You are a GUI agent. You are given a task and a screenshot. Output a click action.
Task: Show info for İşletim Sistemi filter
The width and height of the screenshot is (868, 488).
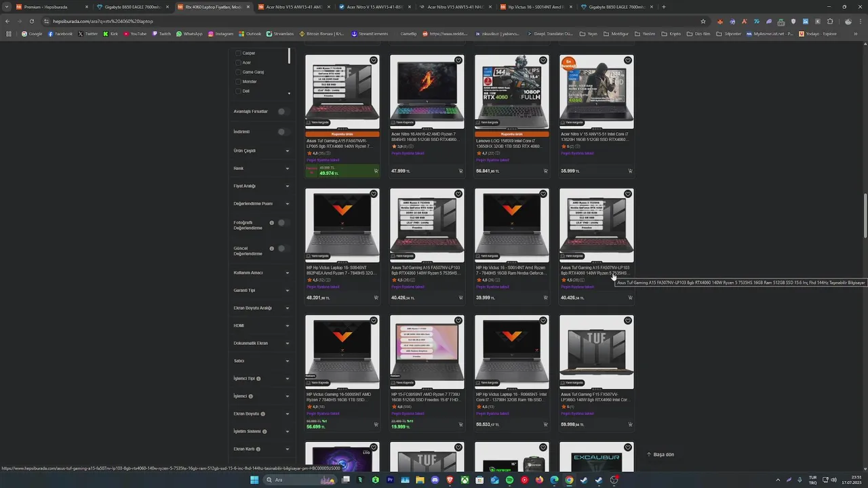pos(264,432)
